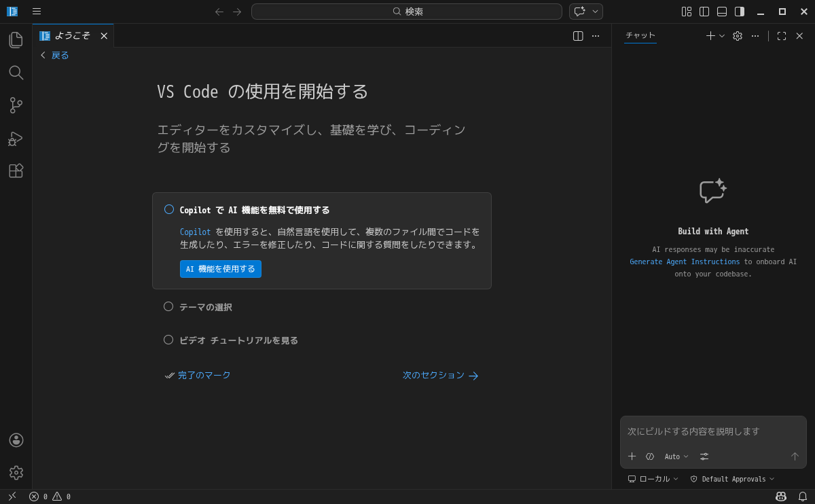The width and height of the screenshot is (815, 504).
Task: Toggle chat with the title bar Copilot icon
Action: pos(579,12)
